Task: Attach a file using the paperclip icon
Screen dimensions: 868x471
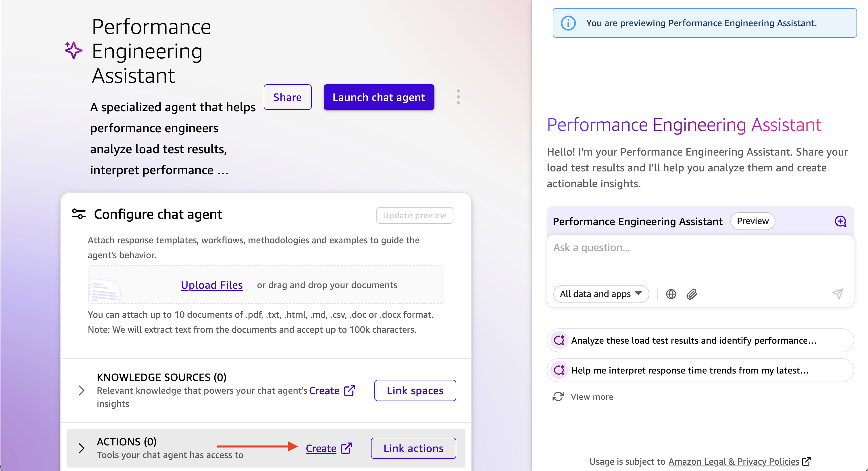Action: click(692, 294)
